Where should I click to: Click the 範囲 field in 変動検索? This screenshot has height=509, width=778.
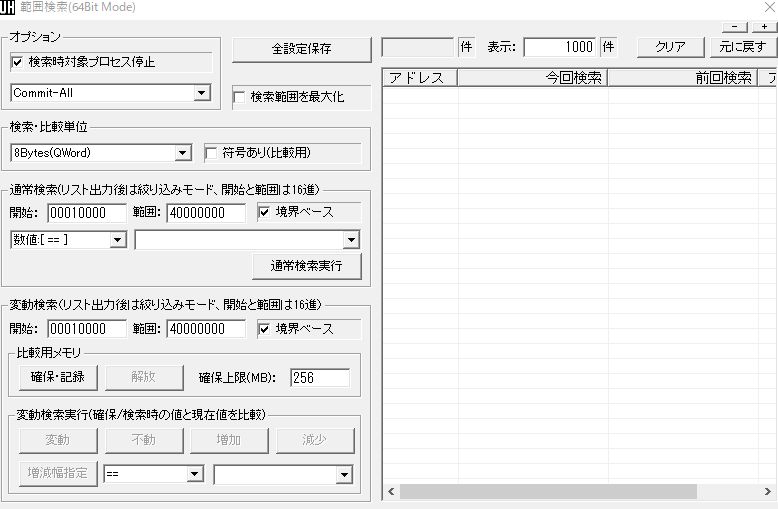coord(206,329)
